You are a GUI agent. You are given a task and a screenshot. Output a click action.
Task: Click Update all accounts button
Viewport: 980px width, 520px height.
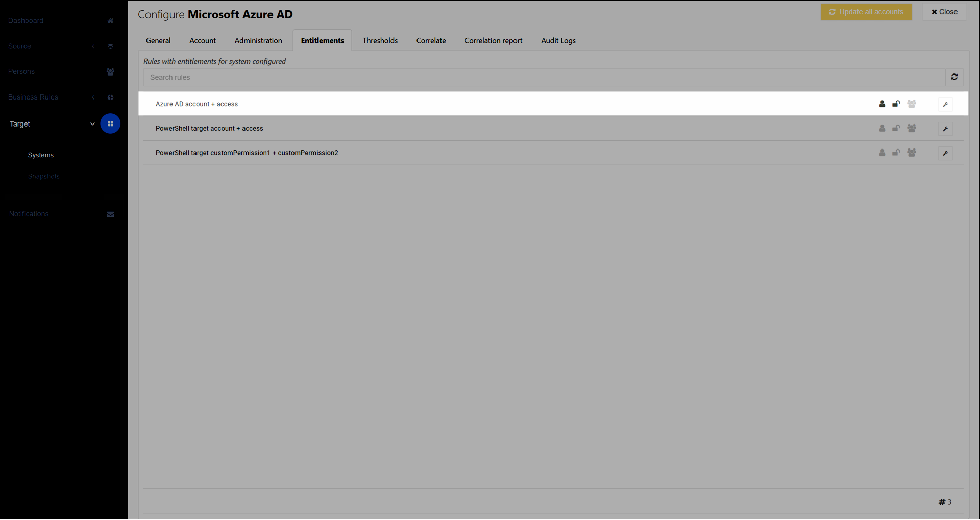point(866,12)
